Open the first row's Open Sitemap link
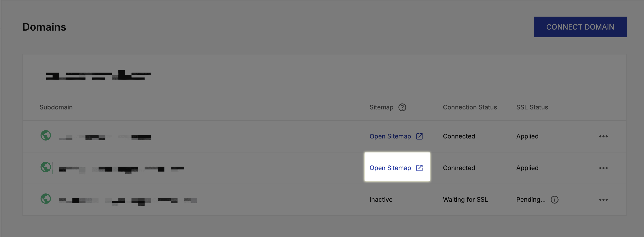The image size is (644, 237). (x=390, y=136)
